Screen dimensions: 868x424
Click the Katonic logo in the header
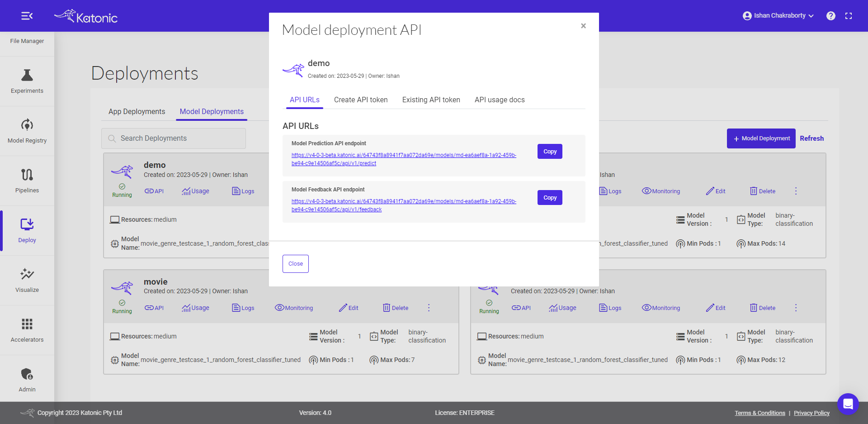[x=86, y=16]
